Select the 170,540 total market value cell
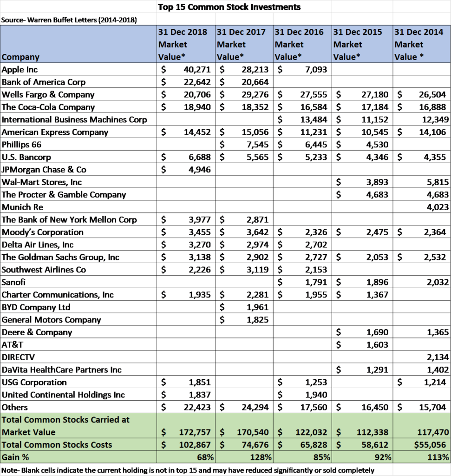The height and width of the screenshot is (476, 451). click(252, 432)
